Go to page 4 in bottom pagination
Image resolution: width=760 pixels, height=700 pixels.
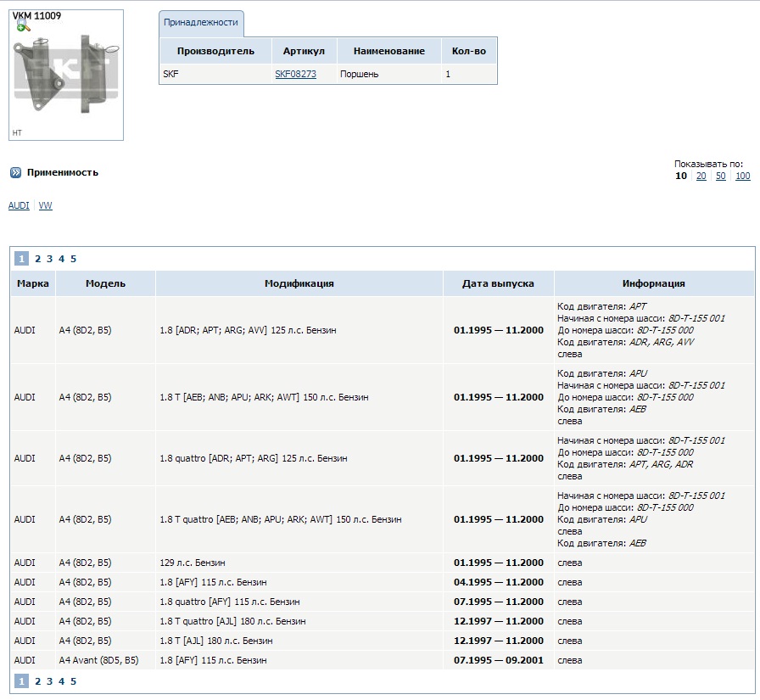point(62,681)
